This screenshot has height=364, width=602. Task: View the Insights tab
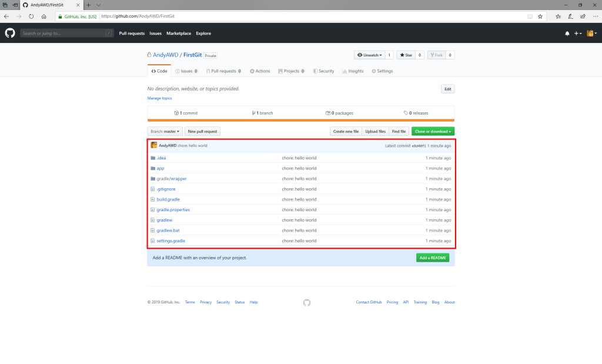click(353, 71)
